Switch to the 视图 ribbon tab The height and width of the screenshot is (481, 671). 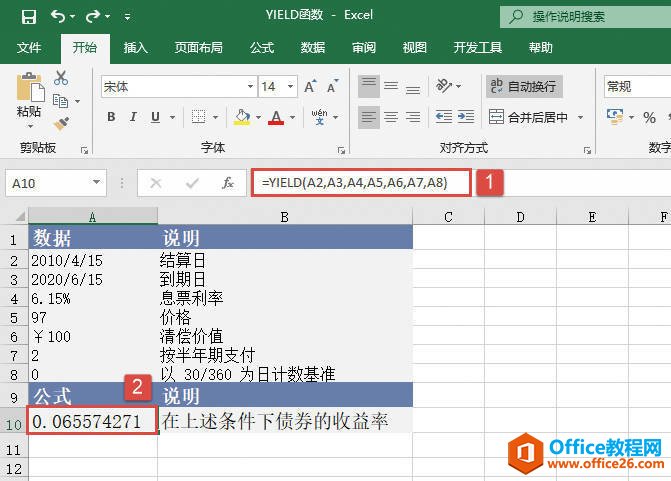414,48
